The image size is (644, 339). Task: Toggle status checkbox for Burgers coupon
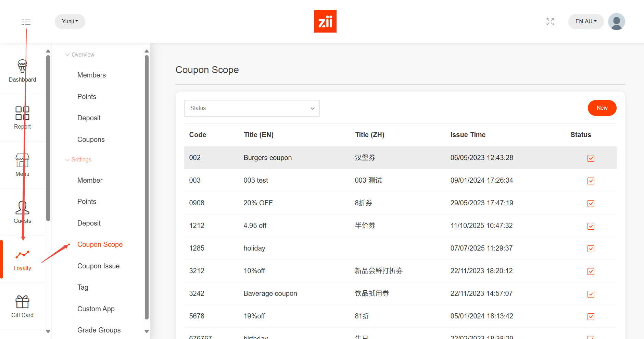[x=591, y=158]
